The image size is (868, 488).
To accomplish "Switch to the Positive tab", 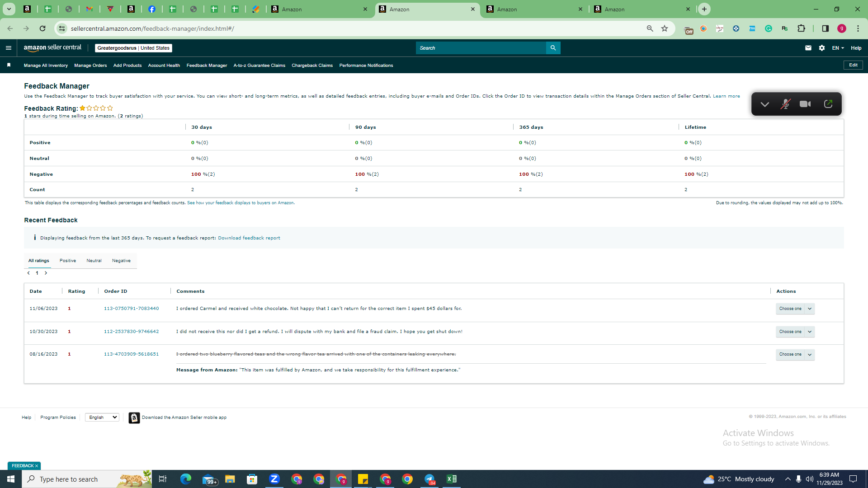I will pos(68,261).
